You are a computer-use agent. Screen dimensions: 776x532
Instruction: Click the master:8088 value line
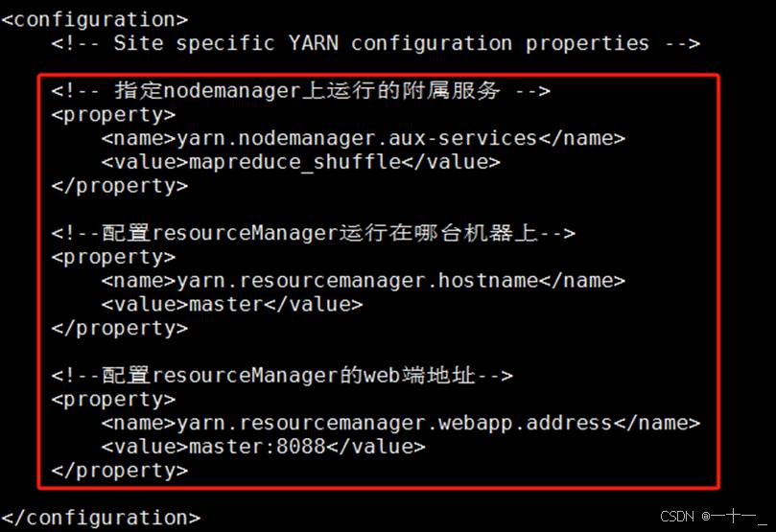point(263,447)
